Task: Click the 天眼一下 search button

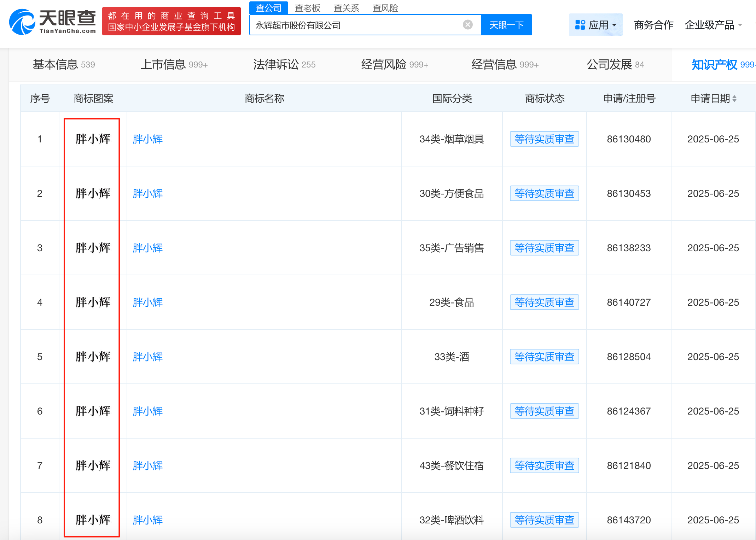Action: click(x=506, y=25)
